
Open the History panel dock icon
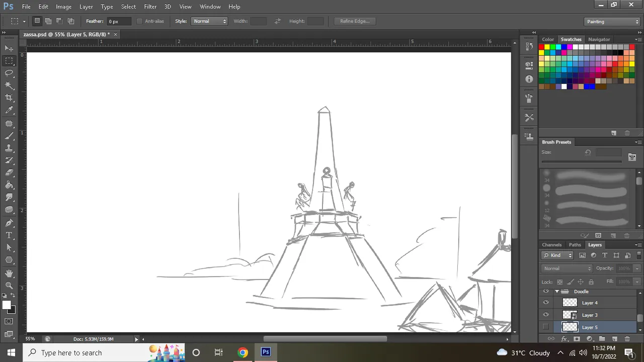point(529,47)
